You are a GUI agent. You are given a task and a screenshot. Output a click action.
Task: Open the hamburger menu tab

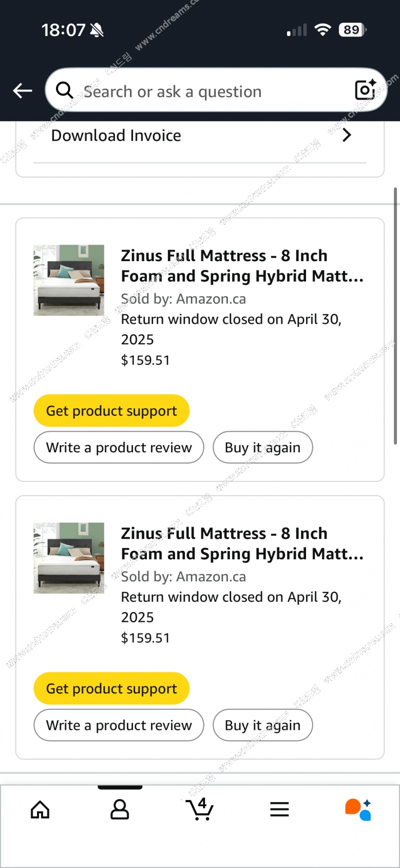[279, 809]
